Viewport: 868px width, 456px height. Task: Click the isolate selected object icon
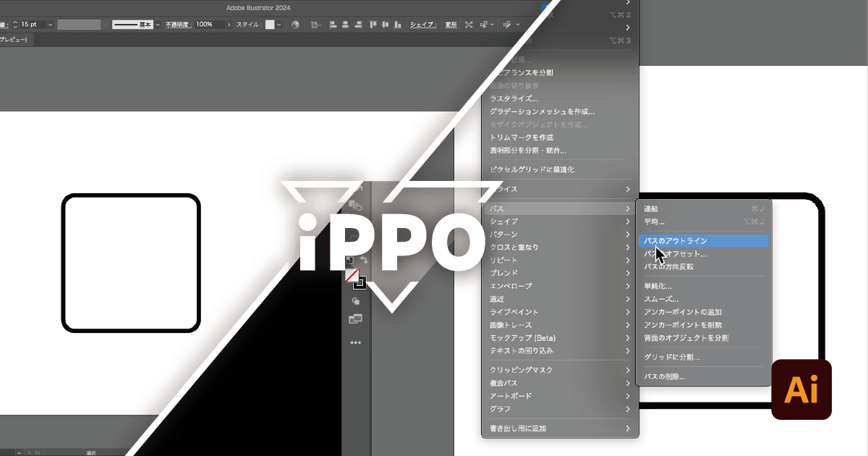pos(469,25)
